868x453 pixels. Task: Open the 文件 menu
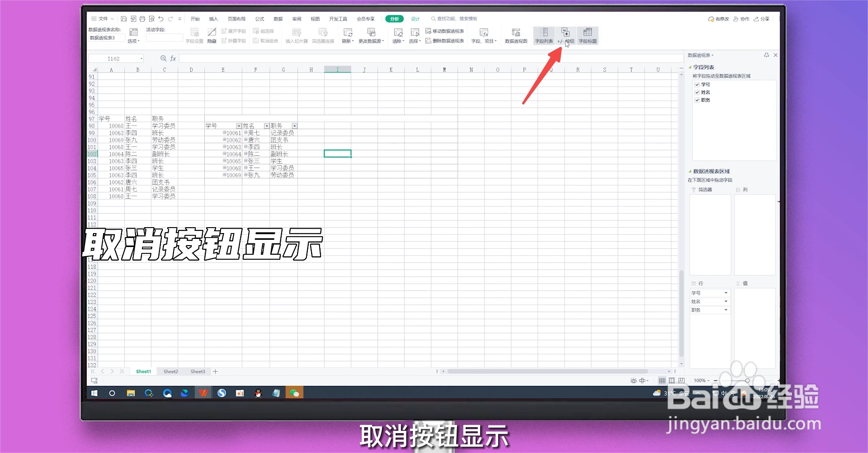(x=103, y=19)
